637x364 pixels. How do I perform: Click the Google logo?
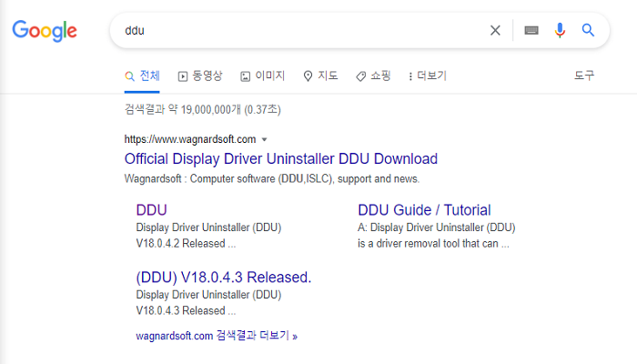point(45,31)
